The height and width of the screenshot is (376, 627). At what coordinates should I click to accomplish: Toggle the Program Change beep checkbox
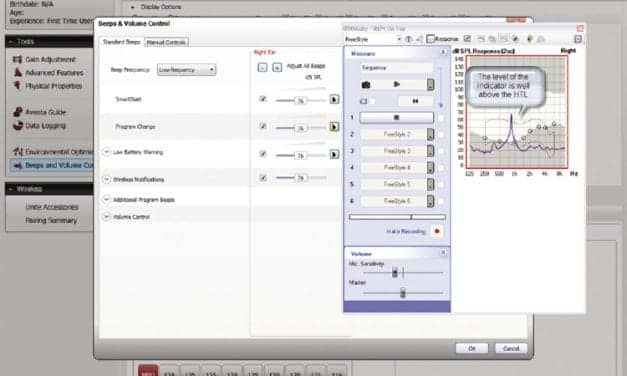tap(263, 126)
